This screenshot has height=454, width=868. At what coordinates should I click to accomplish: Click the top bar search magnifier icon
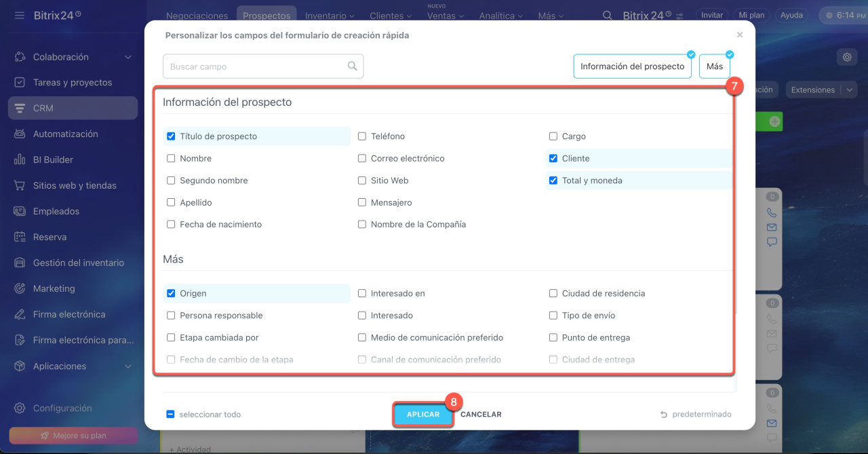pos(608,16)
